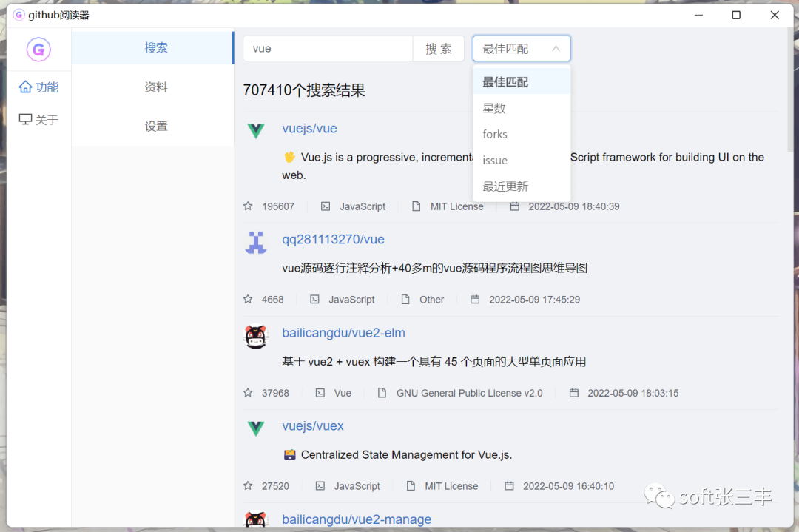Select 最近更新 sort option
Image resolution: width=799 pixels, height=532 pixels.
pos(522,186)
